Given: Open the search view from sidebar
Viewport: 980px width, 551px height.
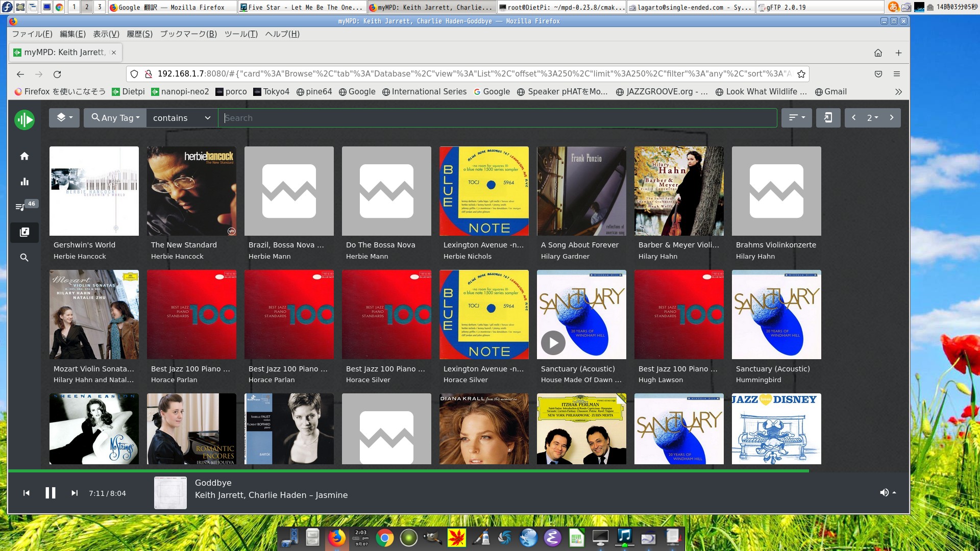Looking at the screenshot, I should coord(24,258).
